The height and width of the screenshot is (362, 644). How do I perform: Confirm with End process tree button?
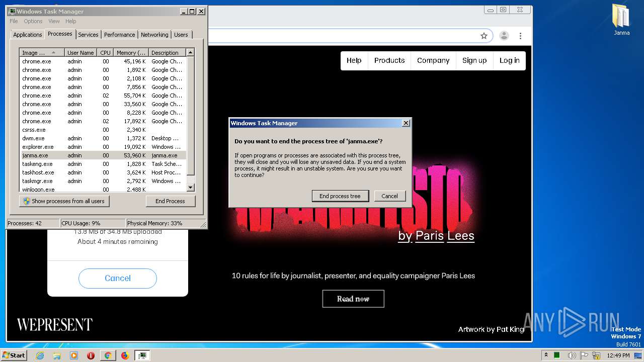coord(340,196)
